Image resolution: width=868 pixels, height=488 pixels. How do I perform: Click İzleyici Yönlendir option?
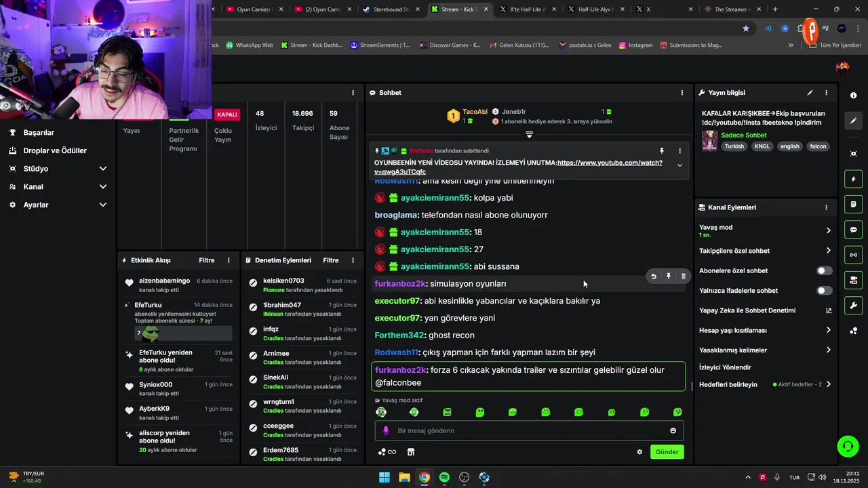click(x=725, y=367)
